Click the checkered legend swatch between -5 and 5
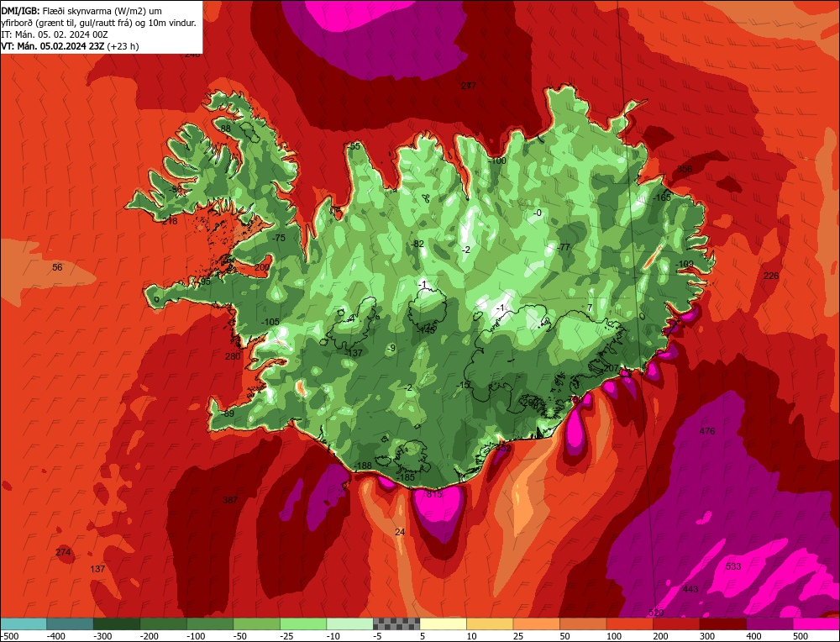840x642 pixels. click(x=396, y=624)
